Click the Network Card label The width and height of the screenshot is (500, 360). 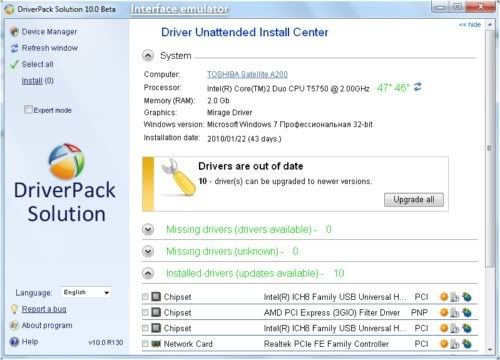[x=188, y=344]
